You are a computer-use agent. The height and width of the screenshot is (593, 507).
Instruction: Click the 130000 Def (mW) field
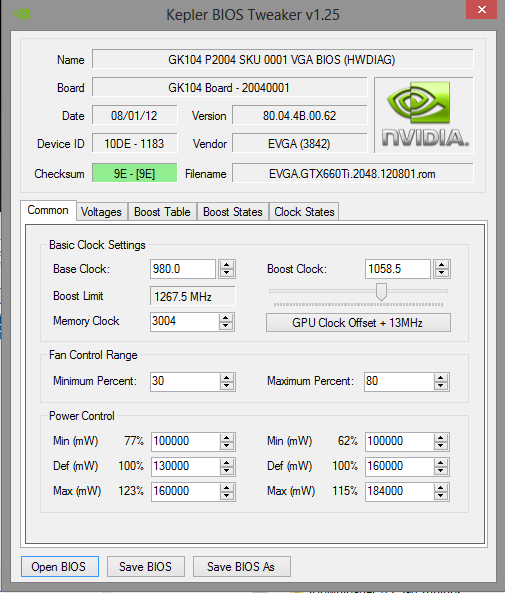tap(185, 467)
